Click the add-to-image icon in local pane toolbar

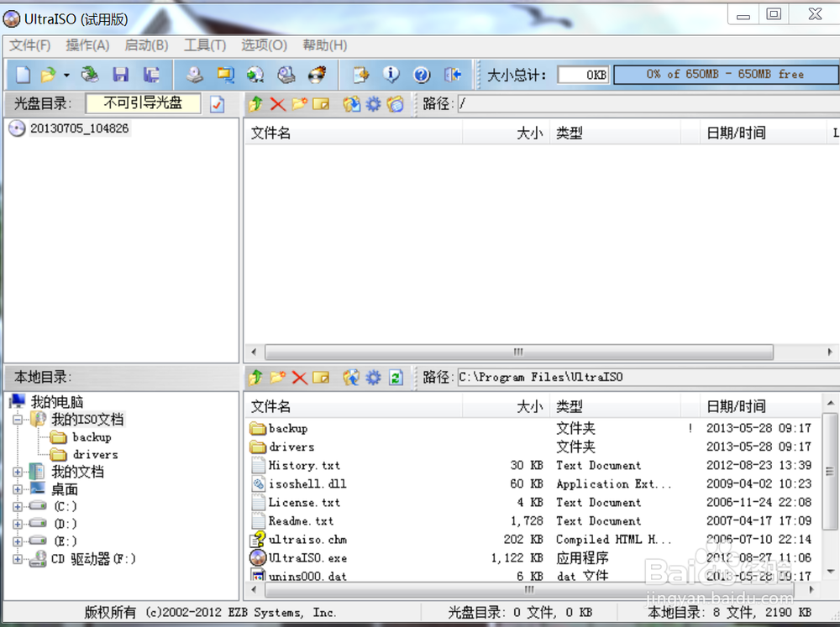tap(351, 378)
